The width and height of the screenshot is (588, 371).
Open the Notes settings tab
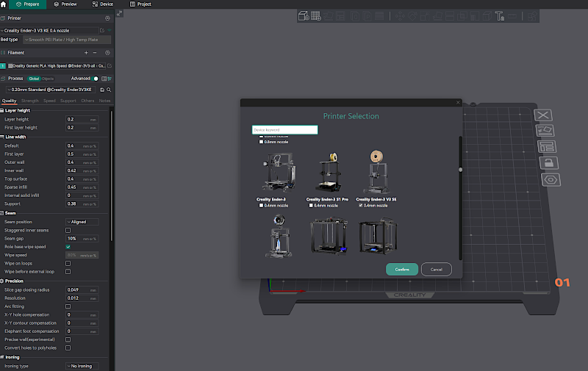[104, 101]
